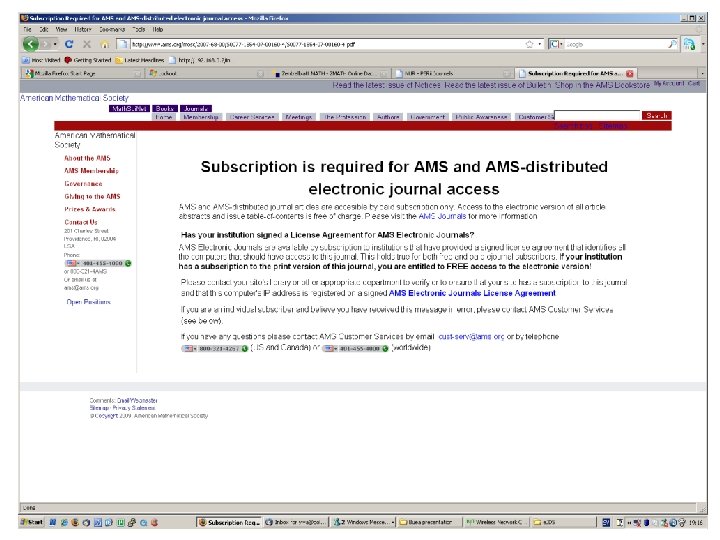This screenshot has height=540, width=720.
Task: Open the URL bar history dropdown arrow
Action: coord(540,44)
